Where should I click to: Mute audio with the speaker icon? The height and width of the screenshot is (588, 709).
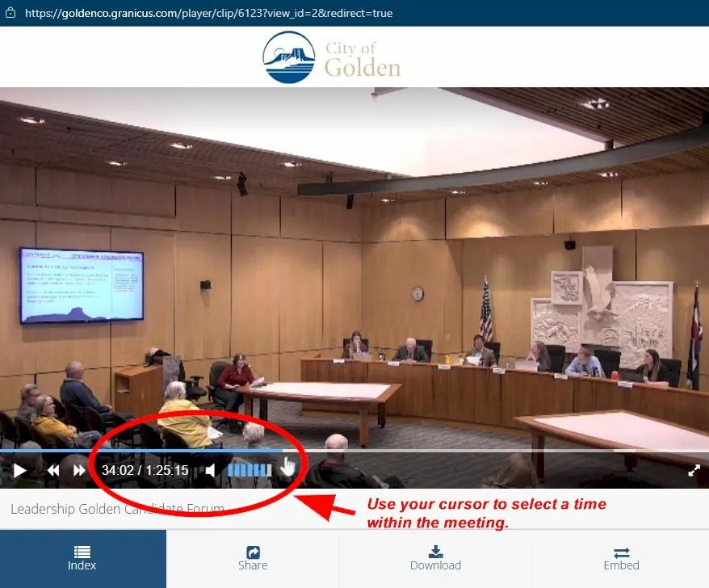click(210, 470)
